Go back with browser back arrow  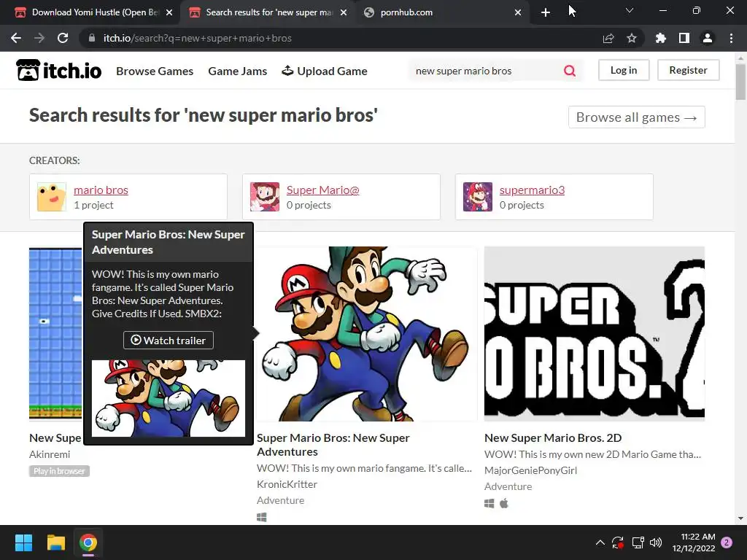pos(16,38)
